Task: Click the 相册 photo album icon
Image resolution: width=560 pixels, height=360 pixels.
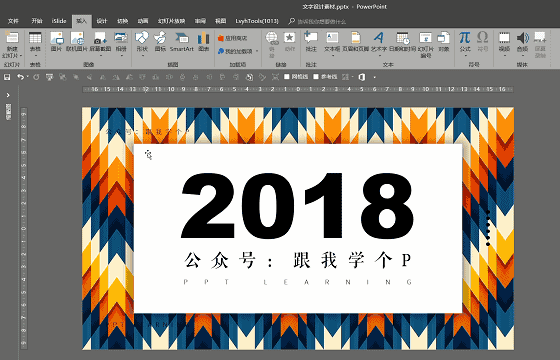Action: [x=121, y=38]
